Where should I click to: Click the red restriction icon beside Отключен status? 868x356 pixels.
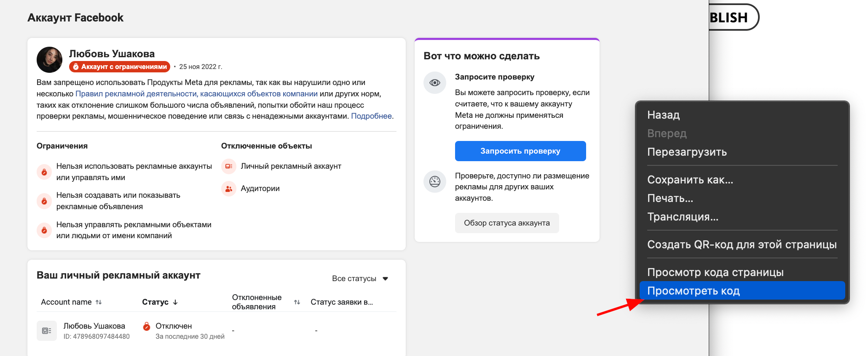(147, 326)
